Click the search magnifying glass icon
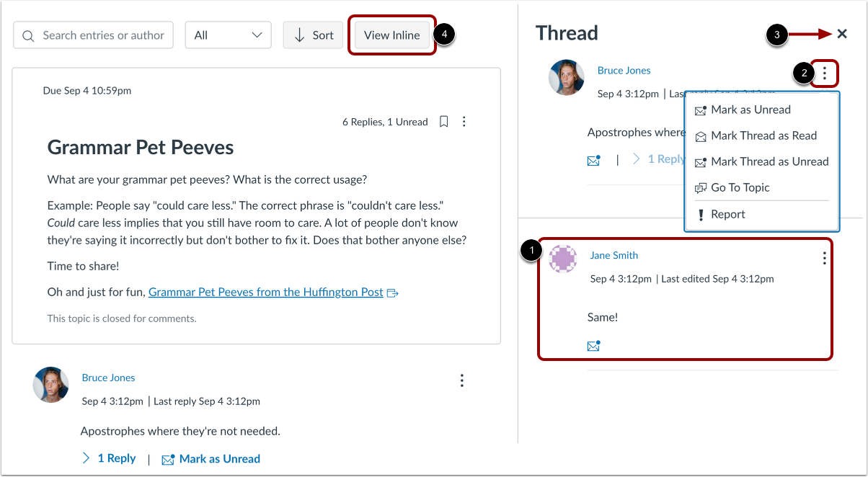 click(27, 35)
